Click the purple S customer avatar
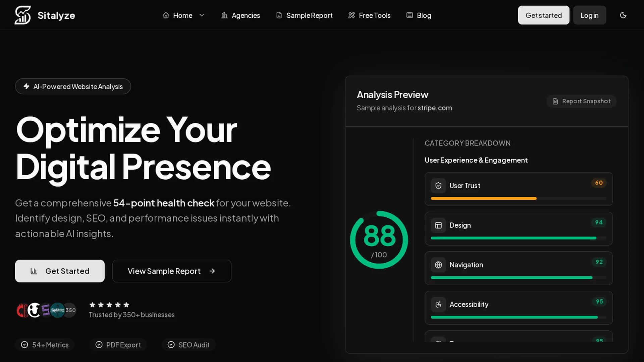 (x=46, y=310)
